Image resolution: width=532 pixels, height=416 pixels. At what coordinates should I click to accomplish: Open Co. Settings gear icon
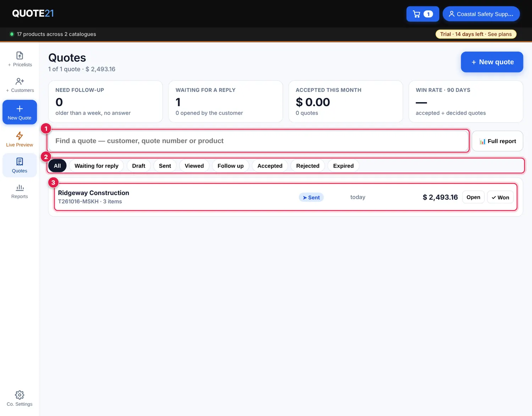(20, 395)
